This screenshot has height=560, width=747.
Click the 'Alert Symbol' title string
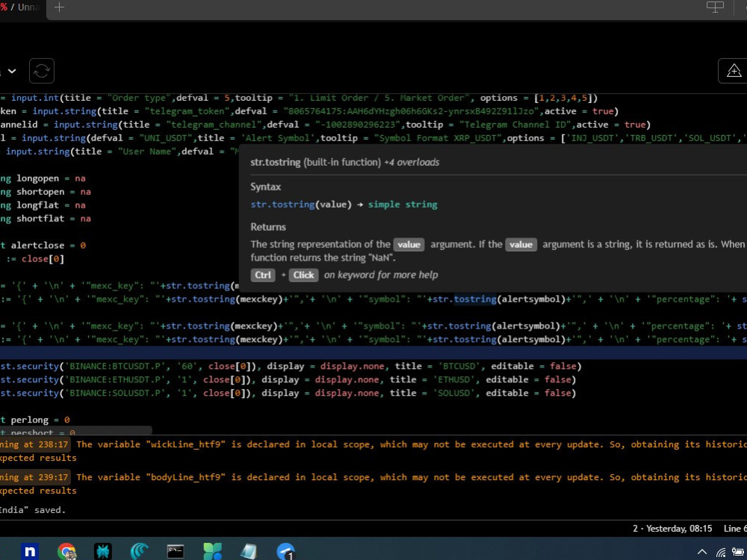click(x=278, y=138)
